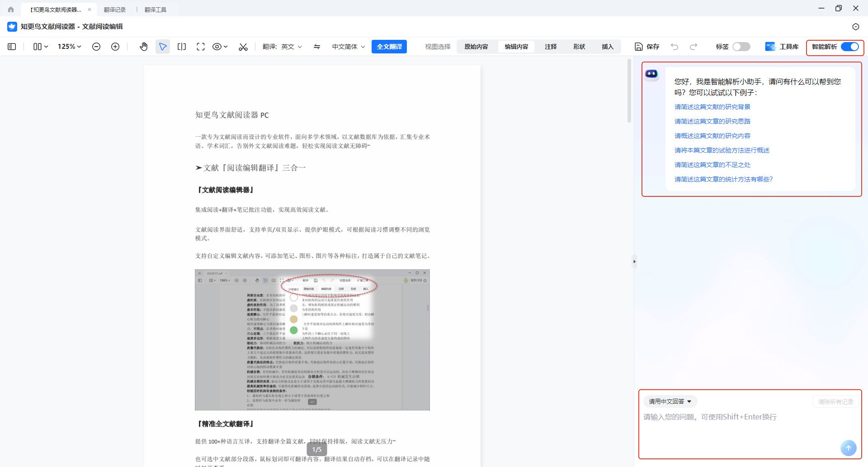Open the 工具库 toolbox
This screenshot has width=868, height=467.
point(782,47)
